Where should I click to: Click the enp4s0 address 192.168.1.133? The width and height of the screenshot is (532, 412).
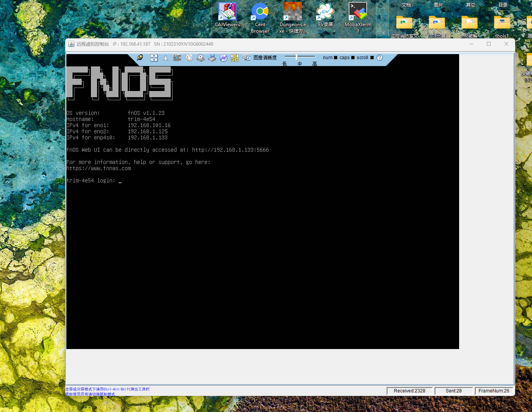[148, 137]
